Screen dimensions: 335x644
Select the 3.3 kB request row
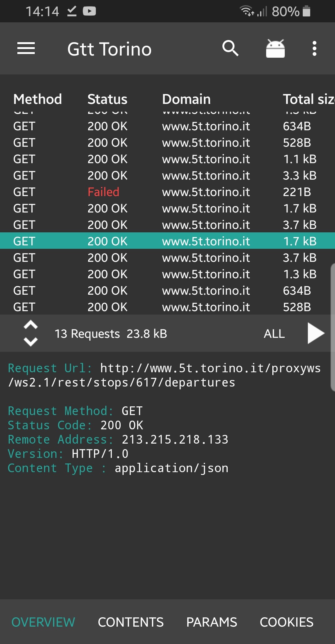click(x=167, y=176)
